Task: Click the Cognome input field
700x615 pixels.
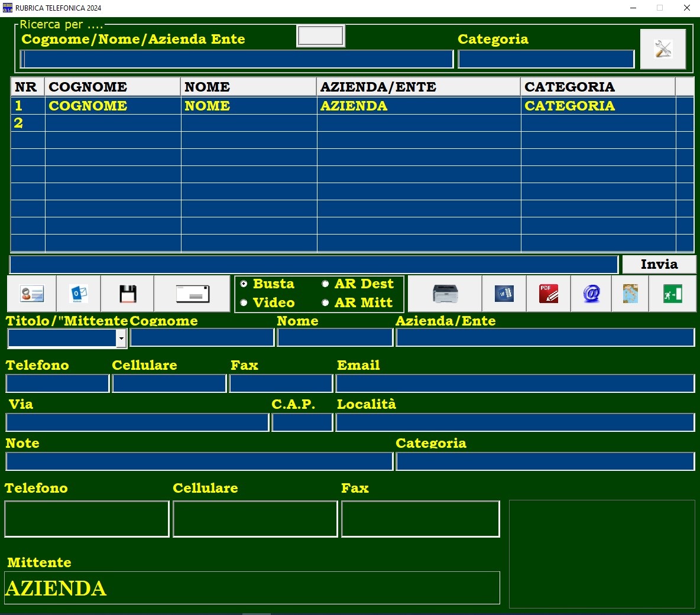Action: (202, 337)
